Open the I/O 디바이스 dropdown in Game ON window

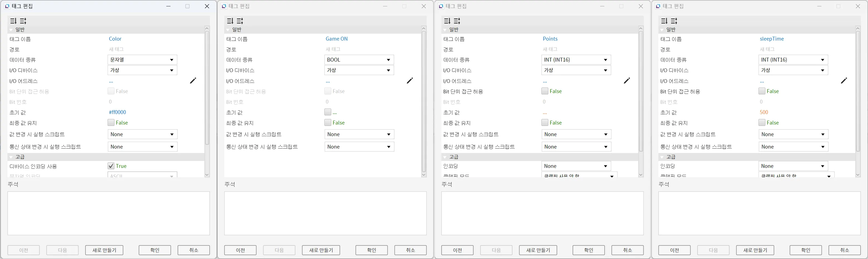pyautogui.click(x=359, y=70)
